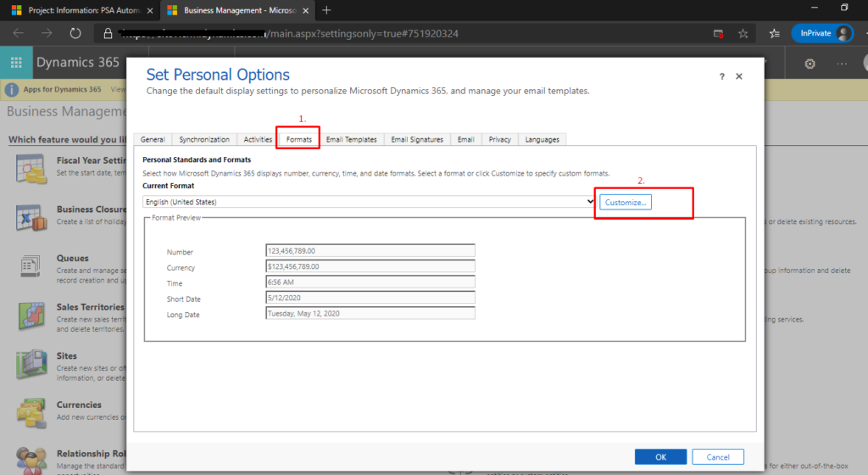Close the Business Management browser tab
The height and width of the screenshot is (475, 868).
pyautogui.click(x=305, y=10)
